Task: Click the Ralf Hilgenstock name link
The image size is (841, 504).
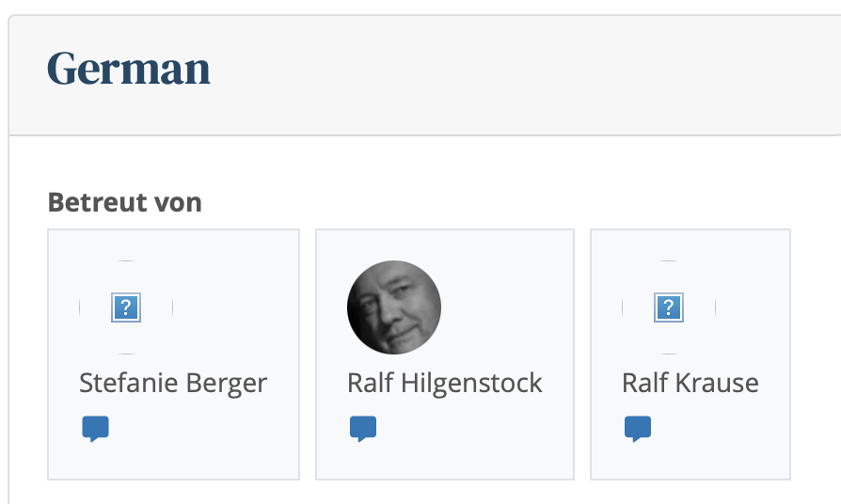Action: pos(445,384)
